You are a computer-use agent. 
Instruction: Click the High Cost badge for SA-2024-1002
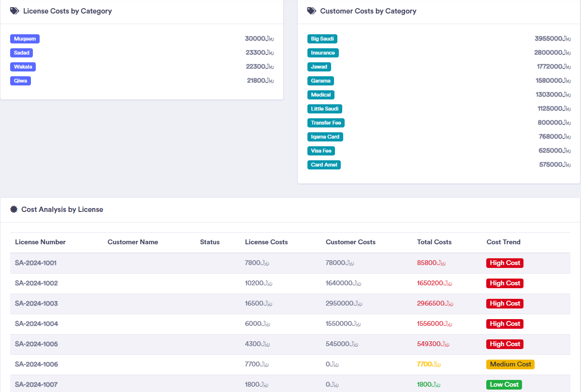pyautogui.click(x=505, y=283)
